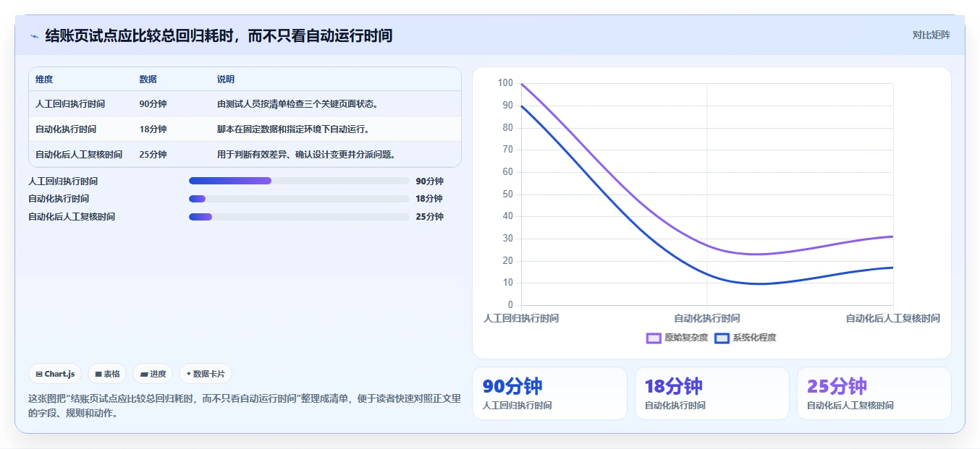Select the 进度 tag chip
The height and width of the screenshot is (449, 980).
[153, 374]
